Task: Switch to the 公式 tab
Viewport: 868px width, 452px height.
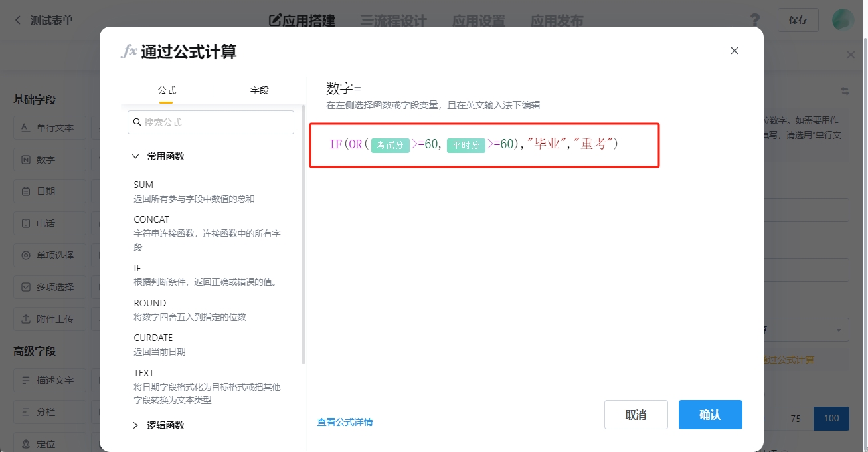Action: click(167, 90)
